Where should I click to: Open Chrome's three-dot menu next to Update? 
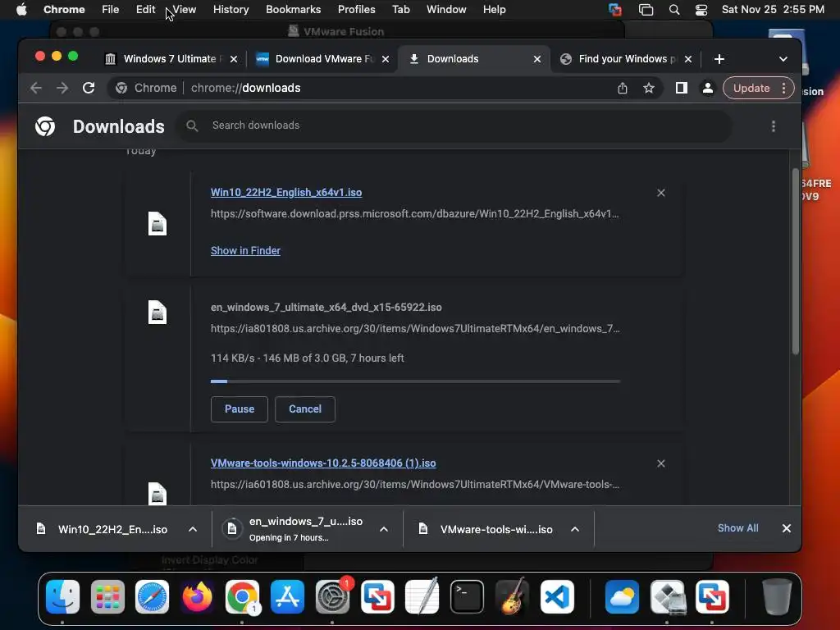coord(783,88)
